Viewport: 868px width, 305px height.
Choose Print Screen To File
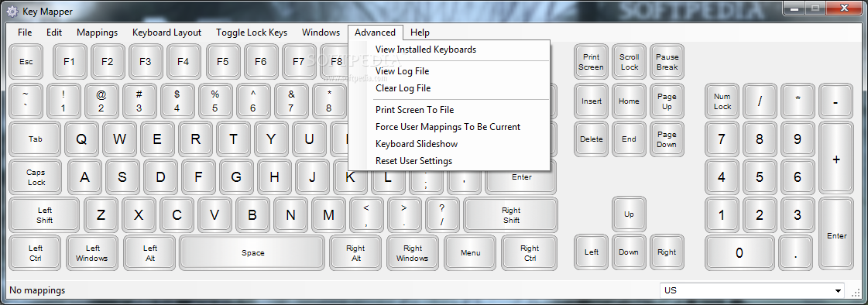pos(449,110)
